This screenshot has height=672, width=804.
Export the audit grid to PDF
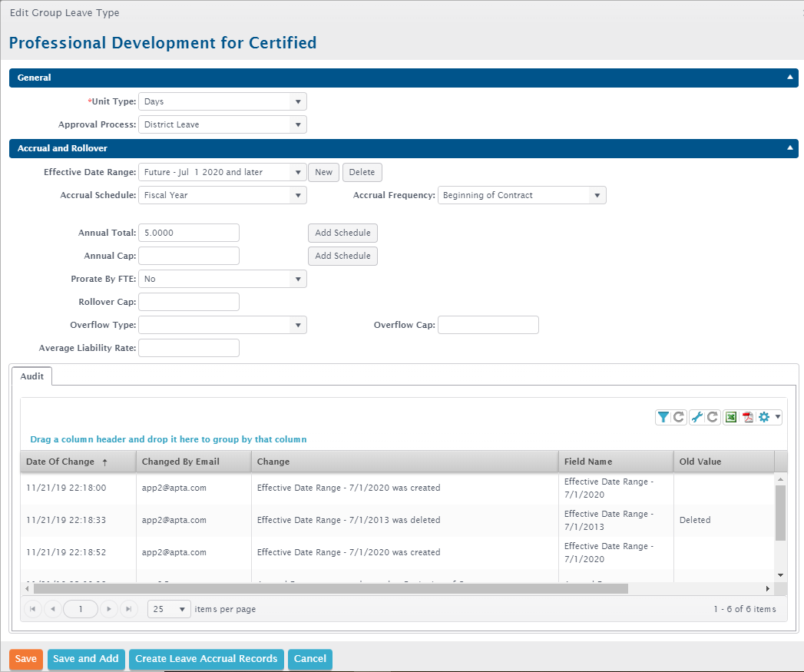click(747, 417)
